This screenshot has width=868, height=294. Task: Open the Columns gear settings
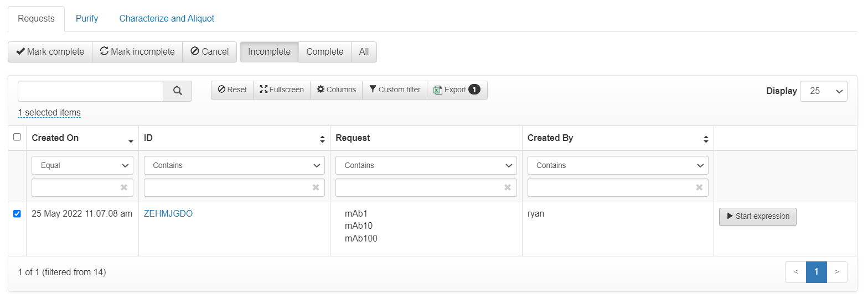coord(336,90)
